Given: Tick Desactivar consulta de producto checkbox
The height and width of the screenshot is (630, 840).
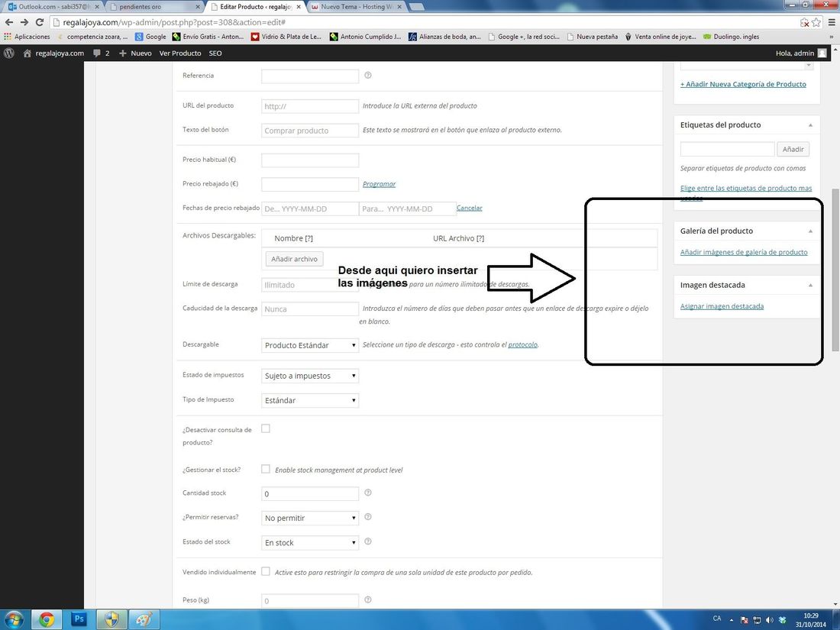Looking at the screenshot, I should point(266,428).
